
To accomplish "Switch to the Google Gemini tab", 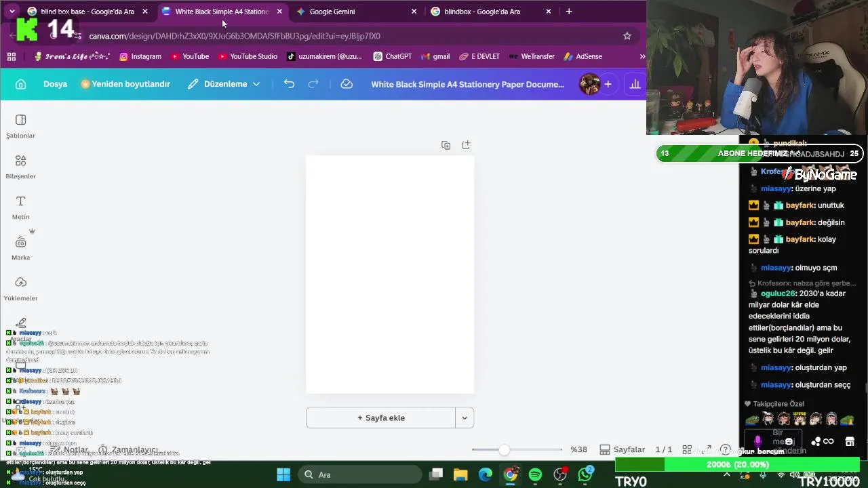I will (355, 12).
